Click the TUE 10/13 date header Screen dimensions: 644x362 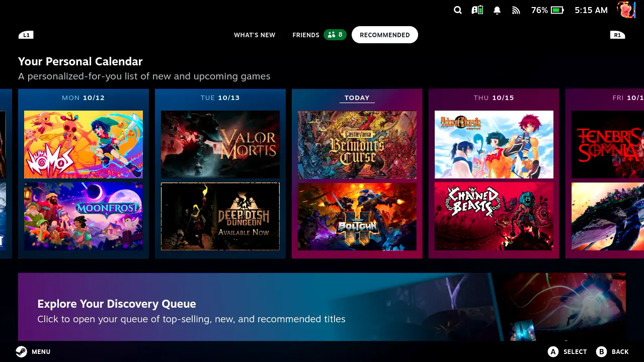[220, 98]
